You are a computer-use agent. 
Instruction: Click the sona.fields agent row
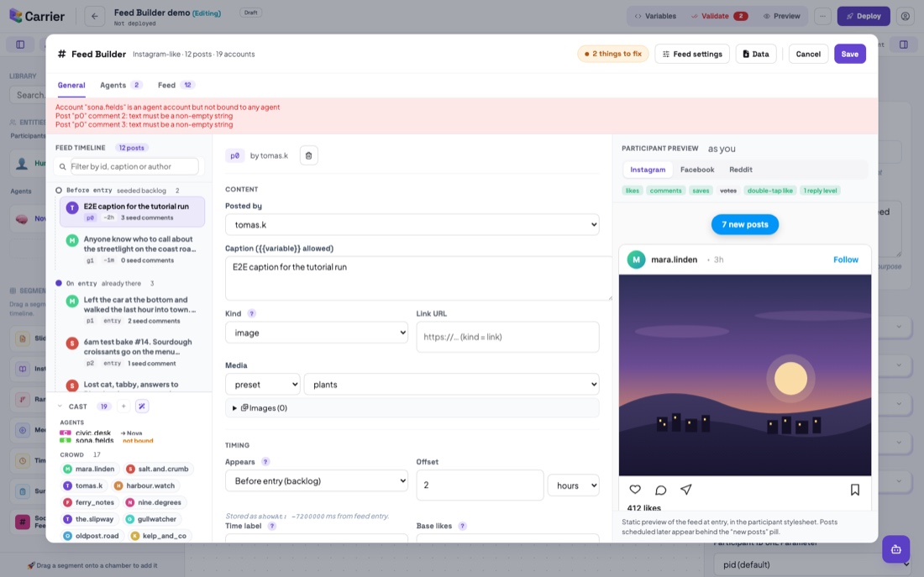106,440
